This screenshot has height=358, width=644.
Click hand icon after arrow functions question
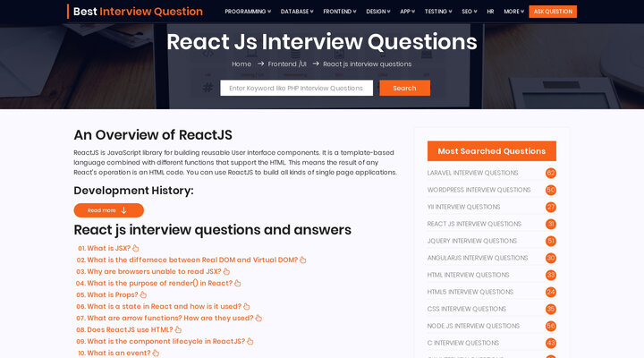pos(258,318)
